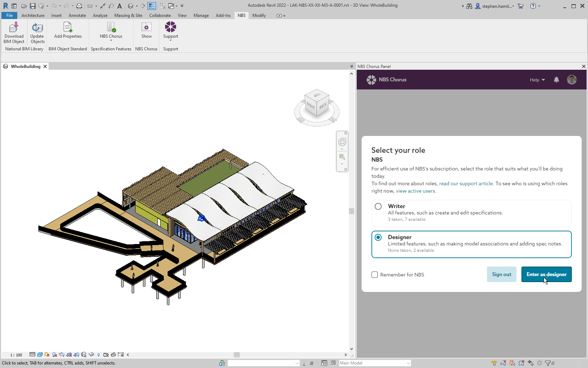Screen dimensions: 588x368
Task: Activate the Thin Lines toggle icon
Action: click(x=152, y=6)
